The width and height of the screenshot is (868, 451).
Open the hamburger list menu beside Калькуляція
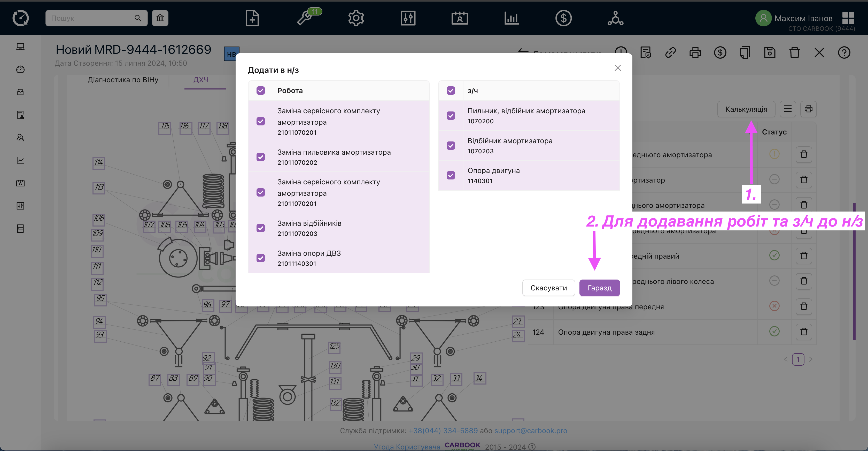click(787, 109)
